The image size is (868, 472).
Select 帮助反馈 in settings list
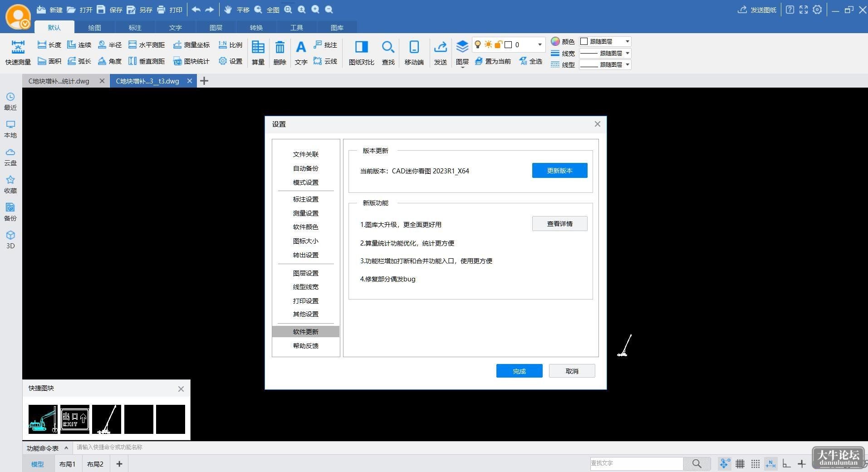[x=305, y=346]
